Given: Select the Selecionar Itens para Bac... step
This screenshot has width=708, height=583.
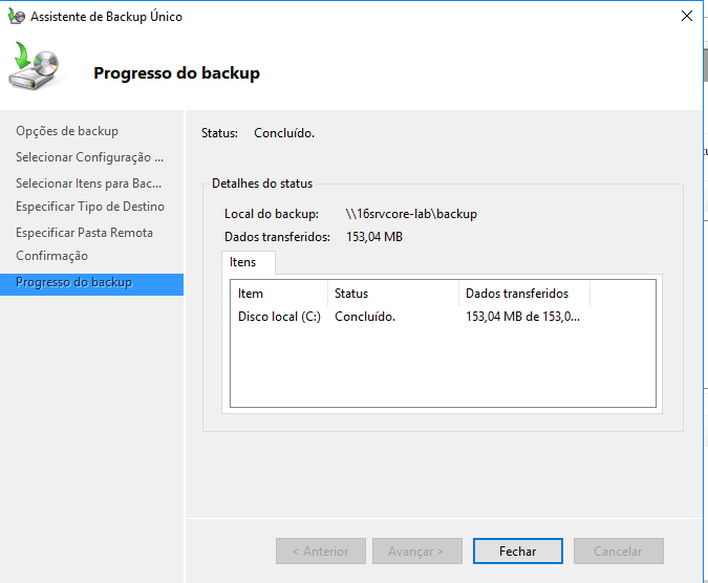Looking at the screenshot, I should click(x=88, y=183).
